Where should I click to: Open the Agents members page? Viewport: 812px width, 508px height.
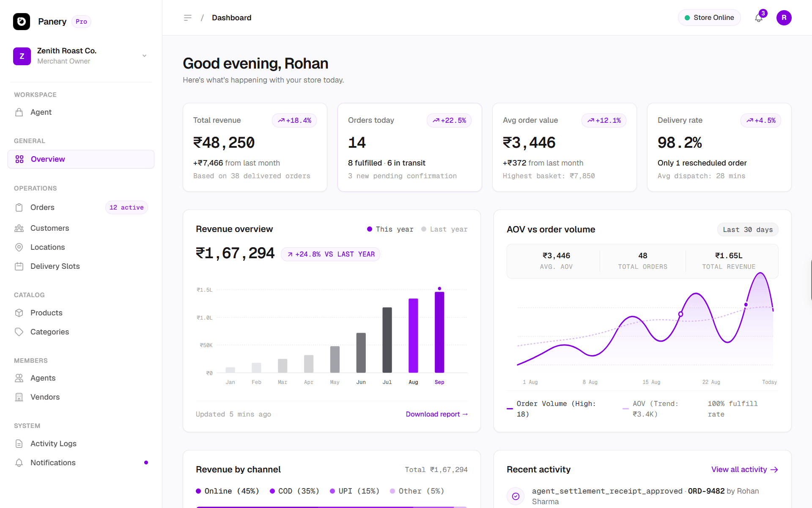pyautogui.click(x=81, y=378)
